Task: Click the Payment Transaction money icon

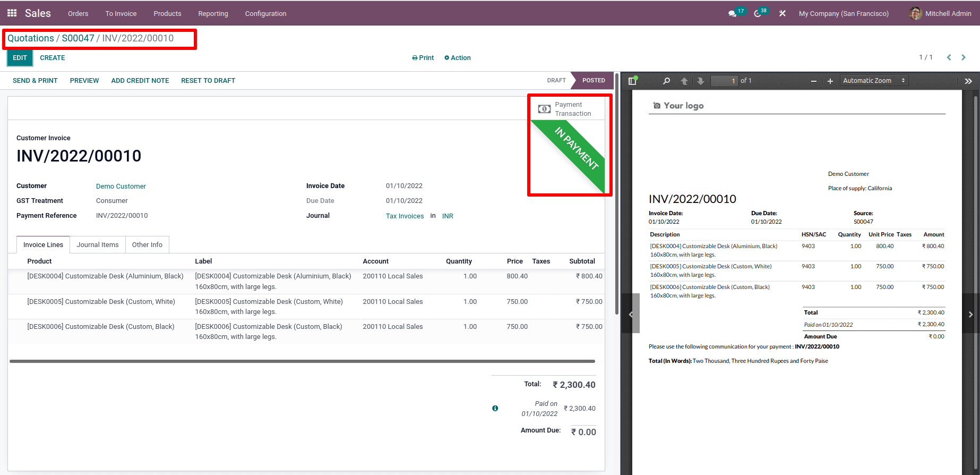Action: [544, 109]
